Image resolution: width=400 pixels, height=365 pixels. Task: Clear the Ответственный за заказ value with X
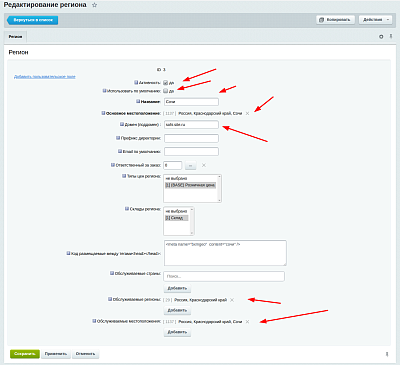click(x=204, y=165)
